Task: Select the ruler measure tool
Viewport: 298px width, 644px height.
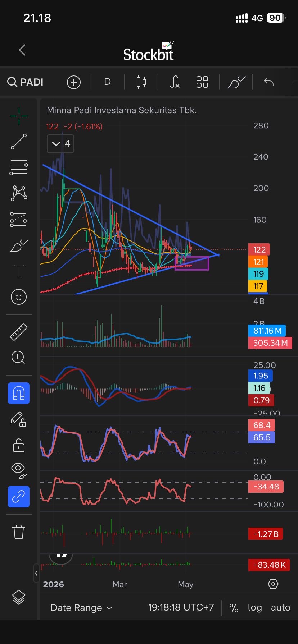Action: 19,332
